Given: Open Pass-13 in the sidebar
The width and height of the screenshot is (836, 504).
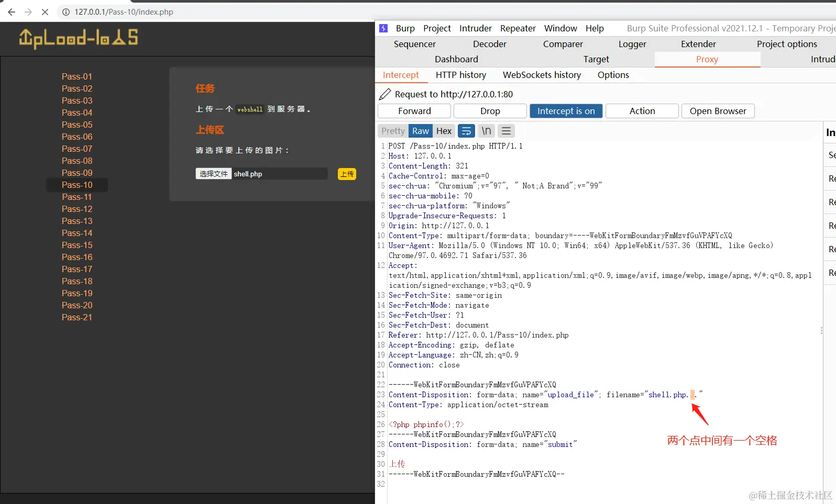Looking at the screenshot, I should [x=77, y=221].
